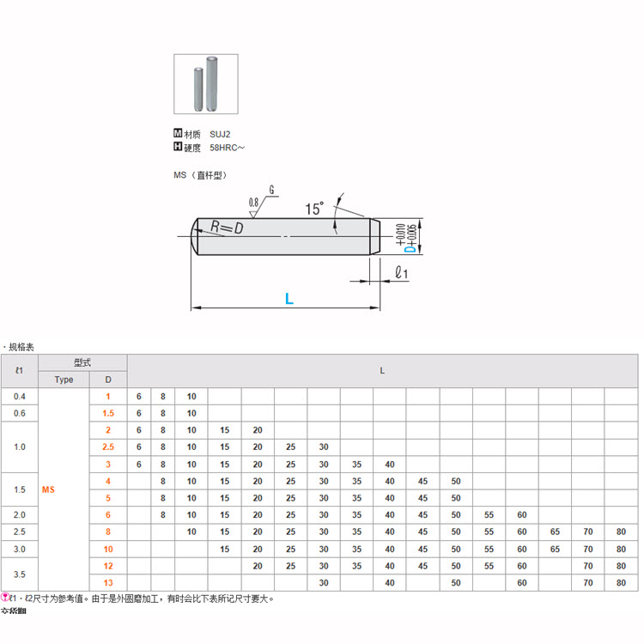644x644 pixels.
Task: Select diameter 13 in the D column
Action: (x=108, y=583)
